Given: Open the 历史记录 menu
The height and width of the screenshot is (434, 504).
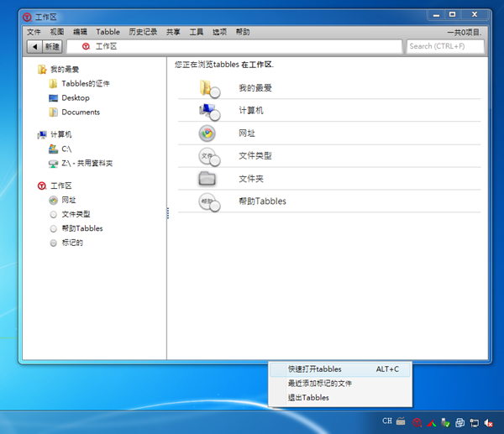Looking at the screenshot, I should click(x=143, y=32).
